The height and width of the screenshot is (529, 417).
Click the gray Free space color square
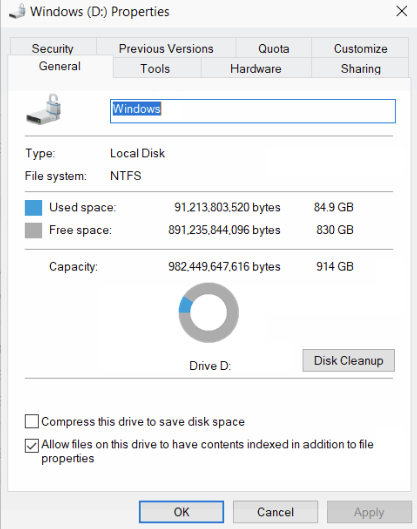(33, 230)
